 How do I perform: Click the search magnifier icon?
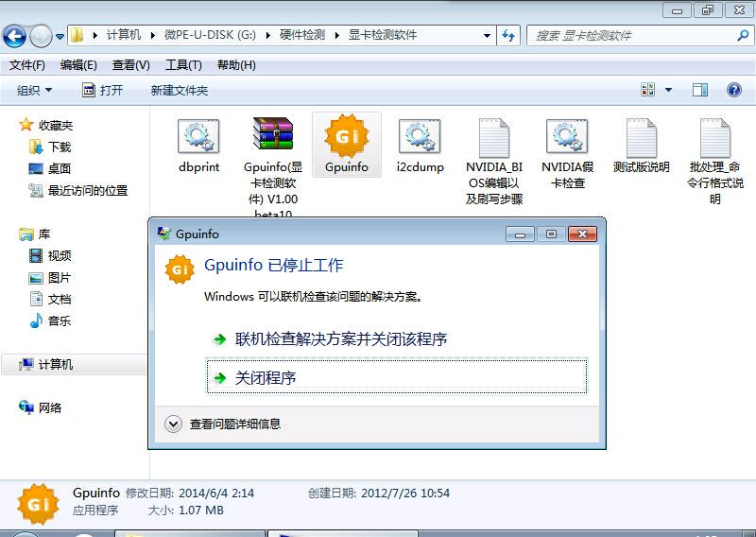click(743, 35)
